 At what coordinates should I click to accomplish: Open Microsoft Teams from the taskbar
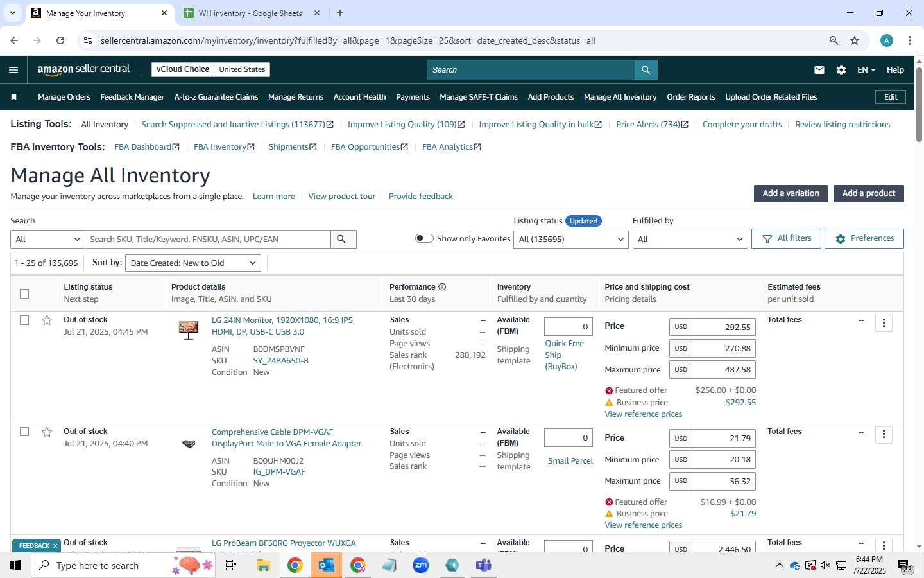[483, 565]
